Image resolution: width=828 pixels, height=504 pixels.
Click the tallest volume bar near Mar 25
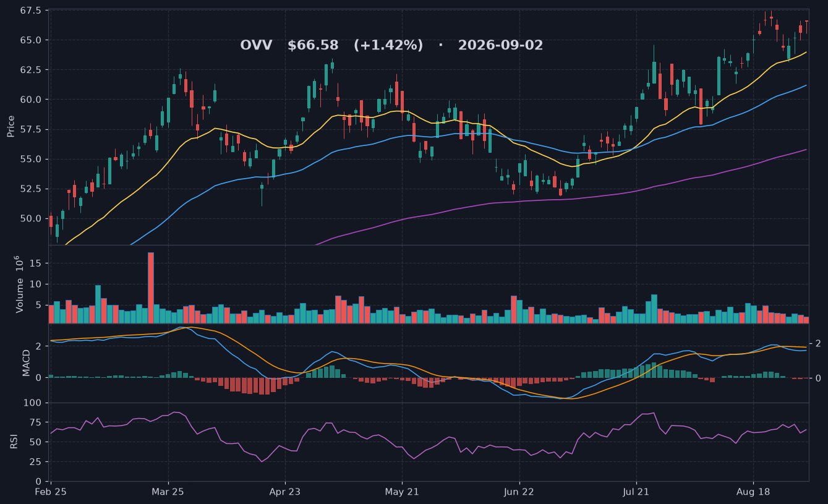[x=150, y=288]
